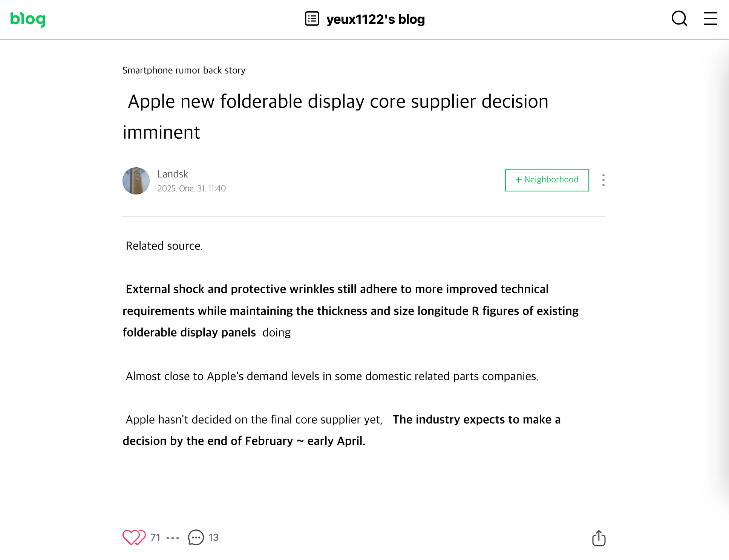
Task: Click the author profile picture thumbnail
Action: pyautogui.click(x=136, y=181)
